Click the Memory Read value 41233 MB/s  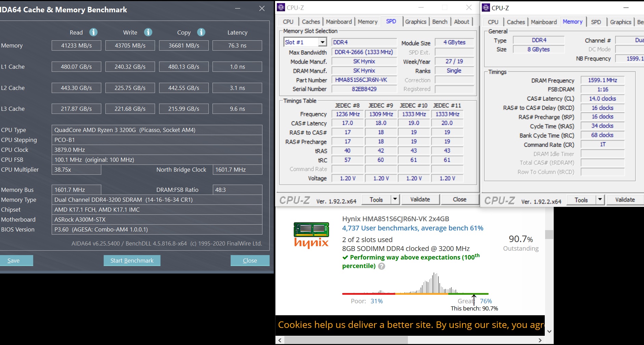coord(76,45)
